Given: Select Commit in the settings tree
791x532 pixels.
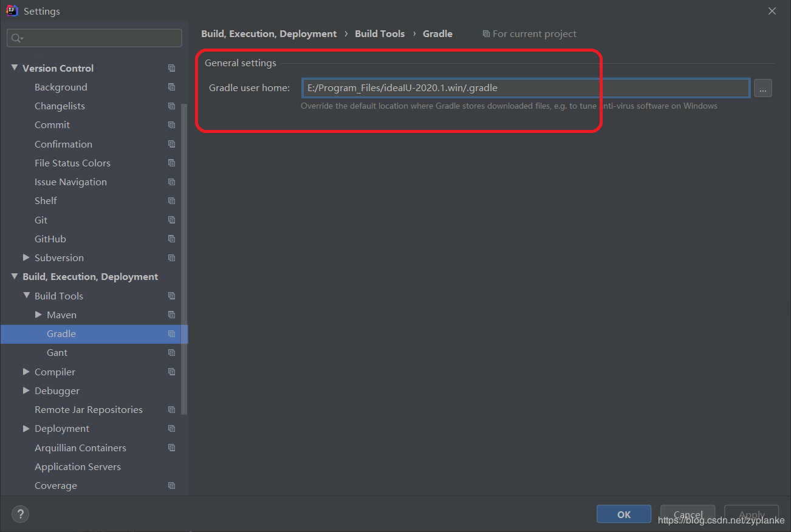Looking at the screenshot, I should pyautogui.click(x=52, y=124).
